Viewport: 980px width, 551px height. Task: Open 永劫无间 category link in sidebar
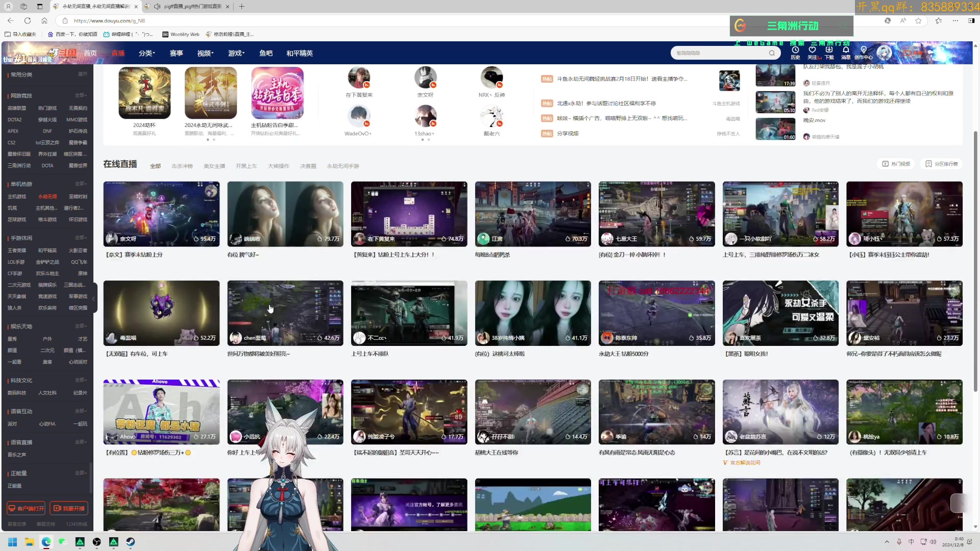(47, 196)
